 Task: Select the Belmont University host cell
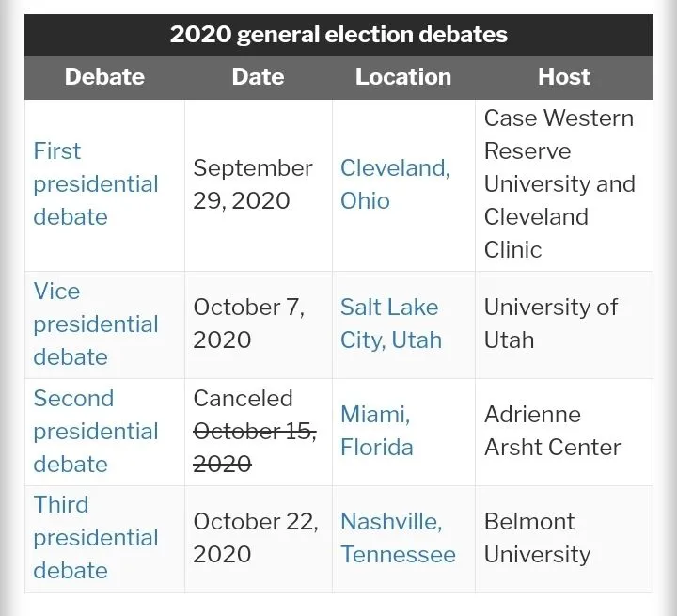coord(537,538)
